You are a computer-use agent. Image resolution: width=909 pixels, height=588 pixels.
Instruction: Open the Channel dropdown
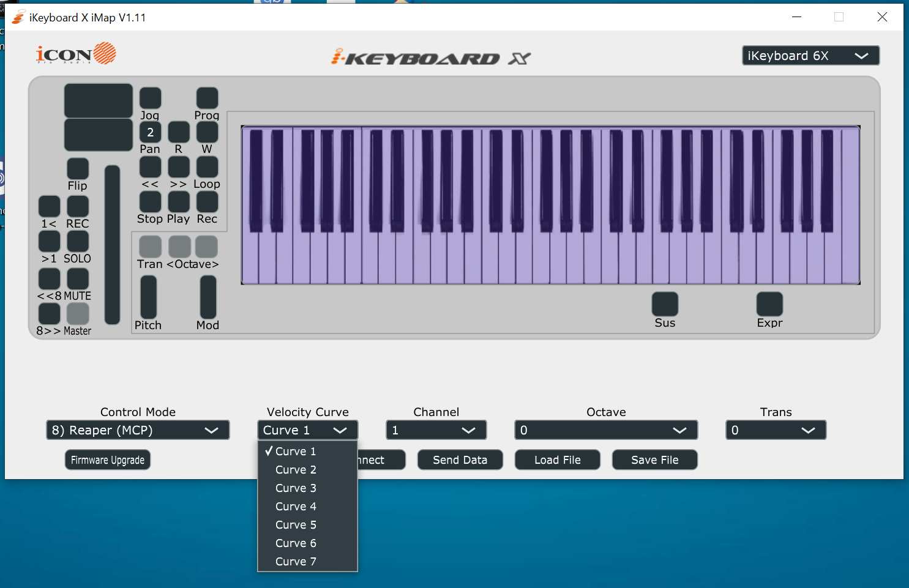point(436,430)
